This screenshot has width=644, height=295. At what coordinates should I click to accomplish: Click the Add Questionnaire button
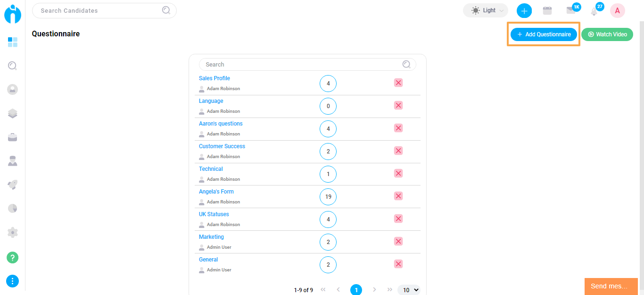point(544,34)
